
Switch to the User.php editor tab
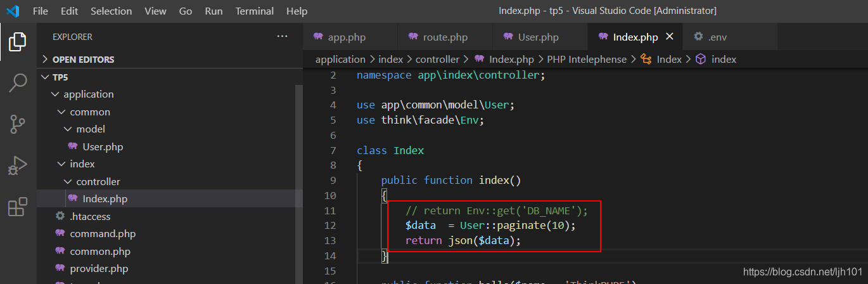click(540, 37)
